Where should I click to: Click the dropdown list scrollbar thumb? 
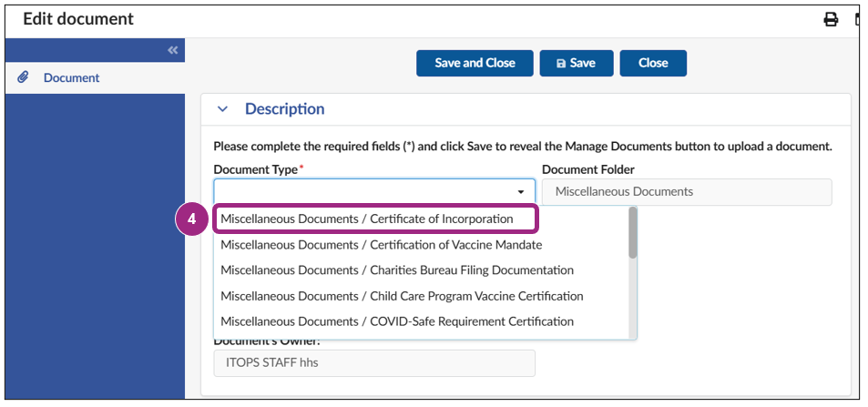632,233
